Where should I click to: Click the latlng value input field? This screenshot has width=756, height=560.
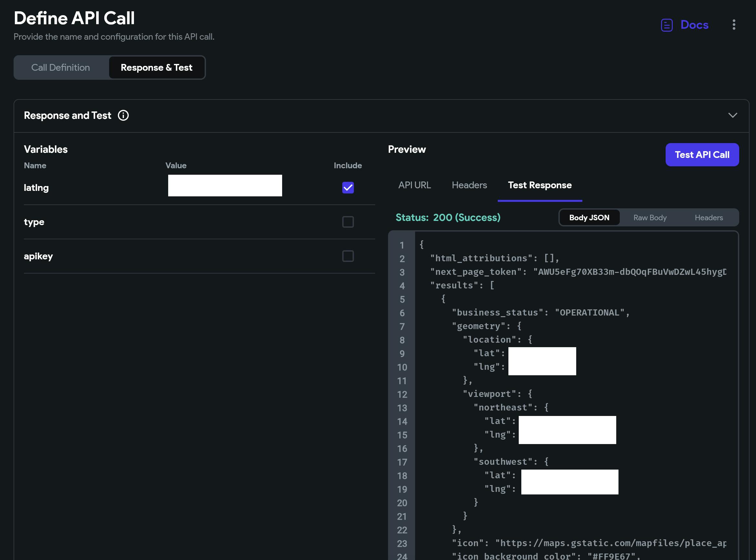click(x=225, y=185)
